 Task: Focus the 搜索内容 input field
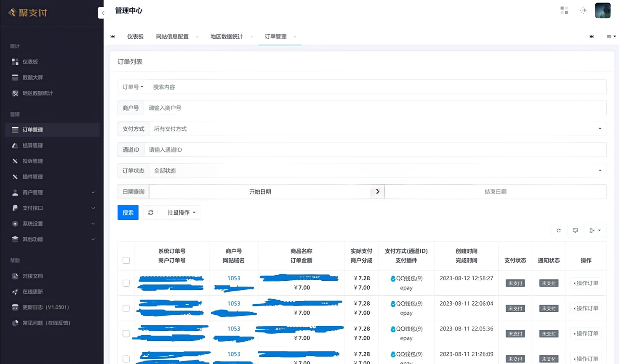[x=377, y=87]
